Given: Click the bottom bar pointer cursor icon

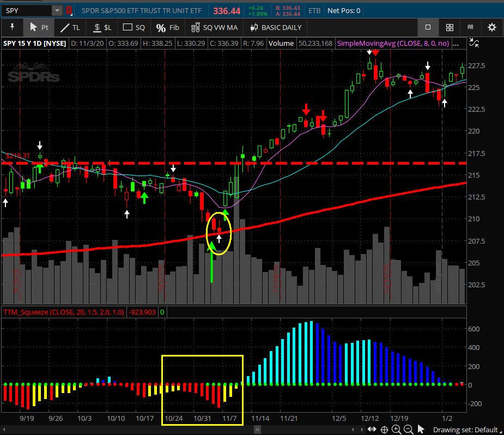Looking at the screenshot, I should [421, 429].
